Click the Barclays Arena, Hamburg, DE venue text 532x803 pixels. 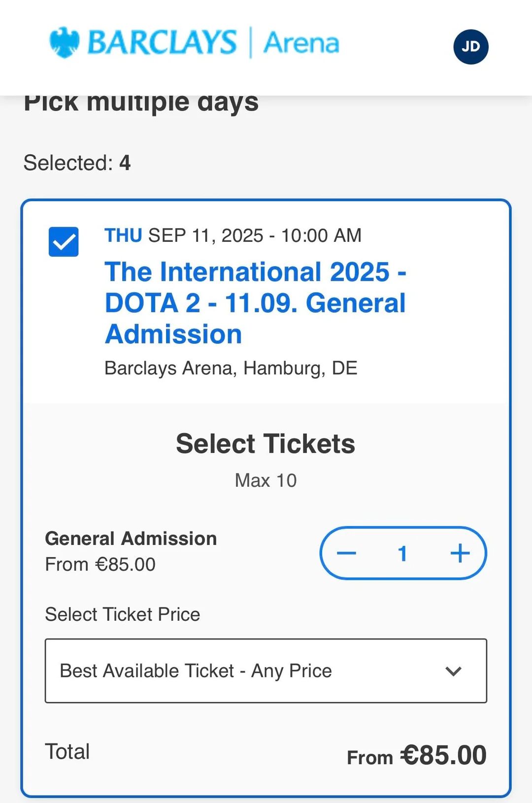[x=231, y=368]
